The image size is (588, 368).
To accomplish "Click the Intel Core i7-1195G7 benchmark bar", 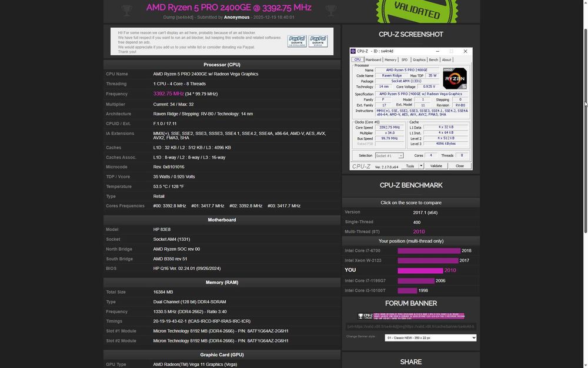I will tap(416, 281).
